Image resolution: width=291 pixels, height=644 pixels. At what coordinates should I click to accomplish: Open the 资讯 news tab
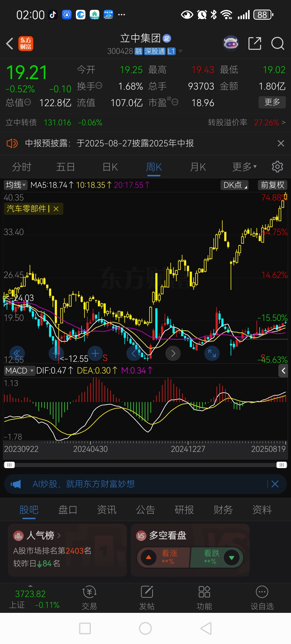[x=107, y=510]
